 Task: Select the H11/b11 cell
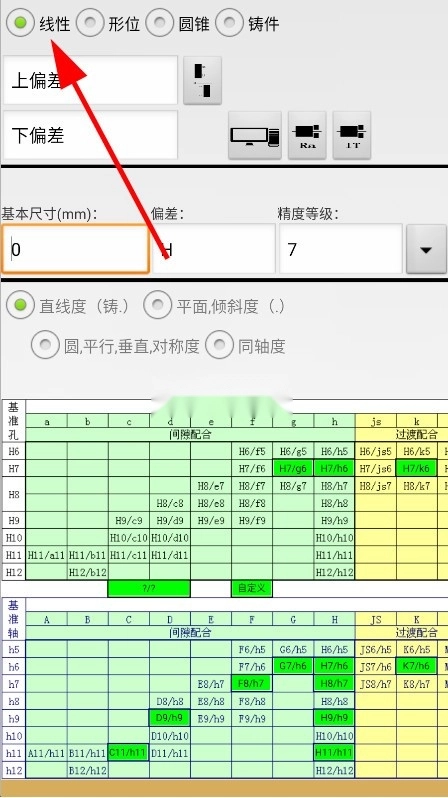coord(88,555)
